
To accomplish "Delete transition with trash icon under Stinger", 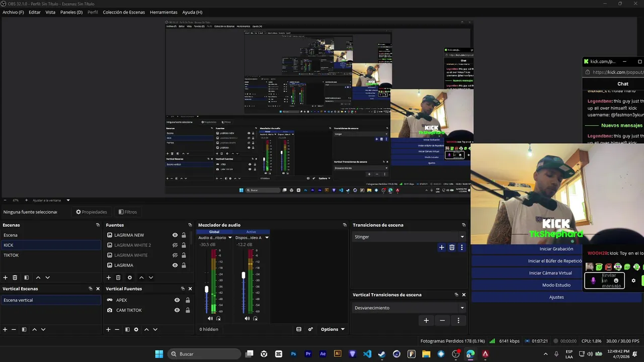I will (x=452, y=247).
